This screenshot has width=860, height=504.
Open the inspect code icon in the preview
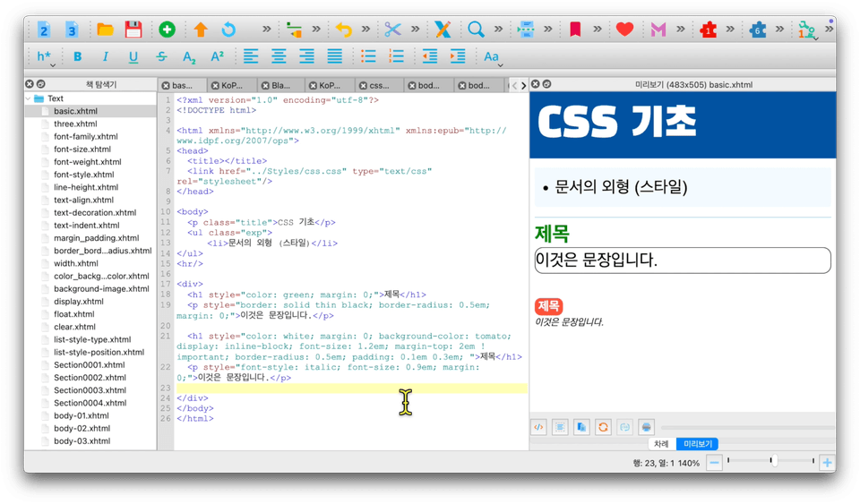(x=538, y=427)
